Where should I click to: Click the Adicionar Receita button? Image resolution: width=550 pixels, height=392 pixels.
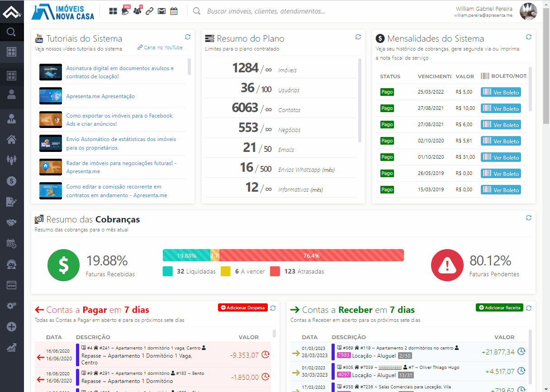click(x=499, y=307)
